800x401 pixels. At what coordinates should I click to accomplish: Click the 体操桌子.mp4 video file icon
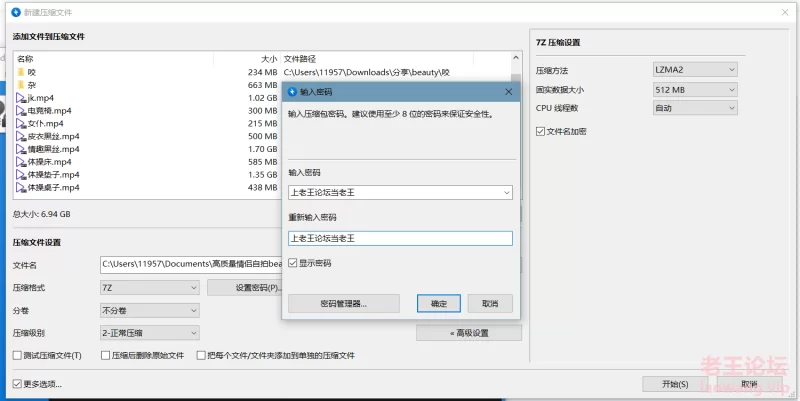20,187
